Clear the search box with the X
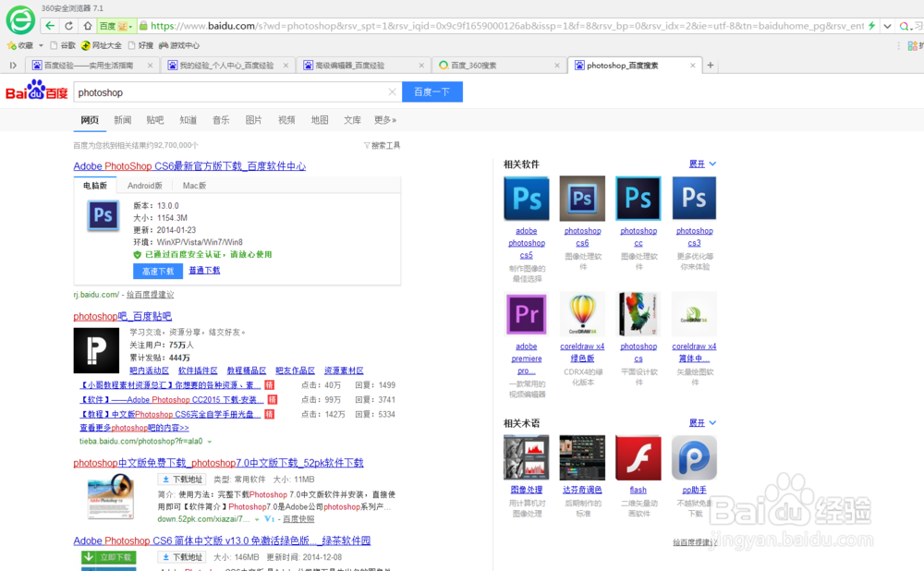 (392, 91)
